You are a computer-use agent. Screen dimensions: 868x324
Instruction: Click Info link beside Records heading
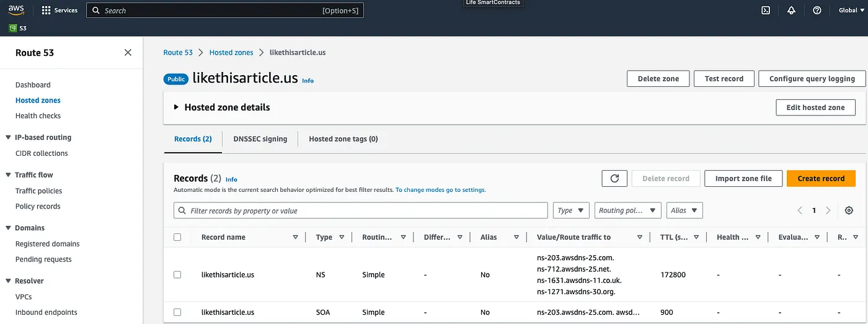[x=231, y=179]
